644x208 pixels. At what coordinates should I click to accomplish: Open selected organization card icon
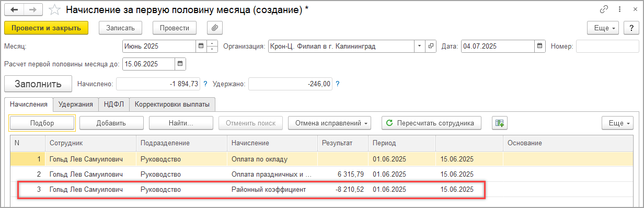tap(431, 46)
